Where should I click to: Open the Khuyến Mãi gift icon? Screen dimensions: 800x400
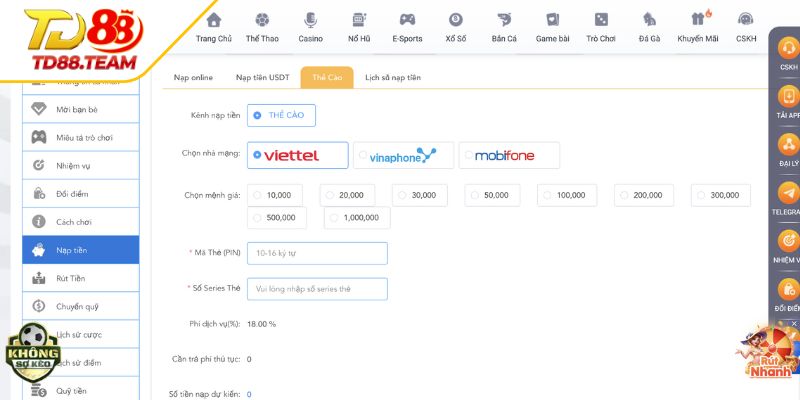tap(699, 19)
